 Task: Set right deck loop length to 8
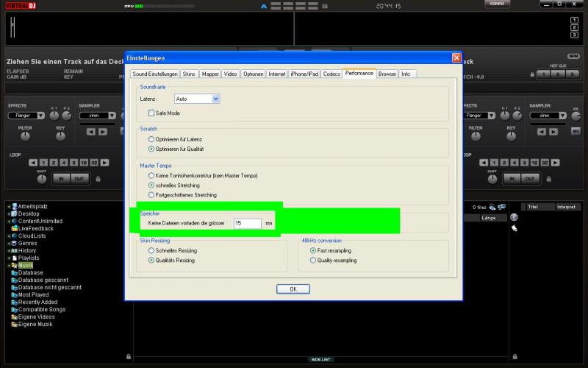click(525, 163)
